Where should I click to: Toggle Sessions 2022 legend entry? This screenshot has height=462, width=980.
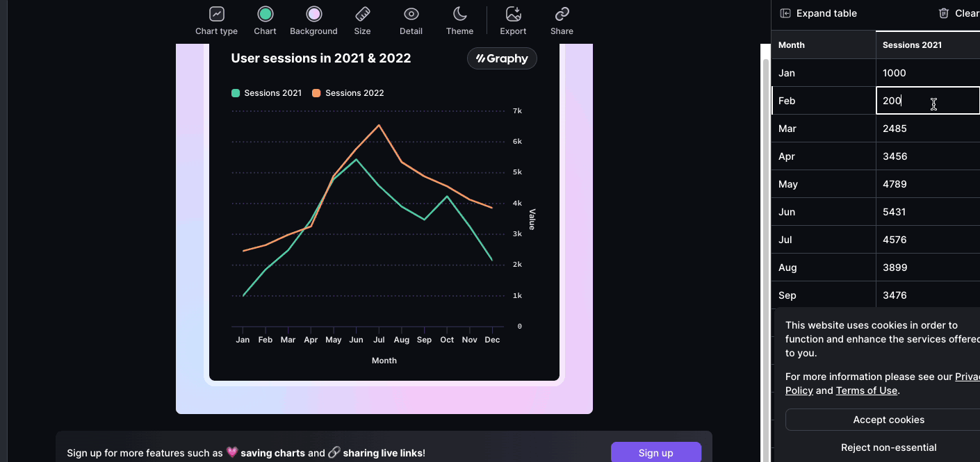pos(348,93)
